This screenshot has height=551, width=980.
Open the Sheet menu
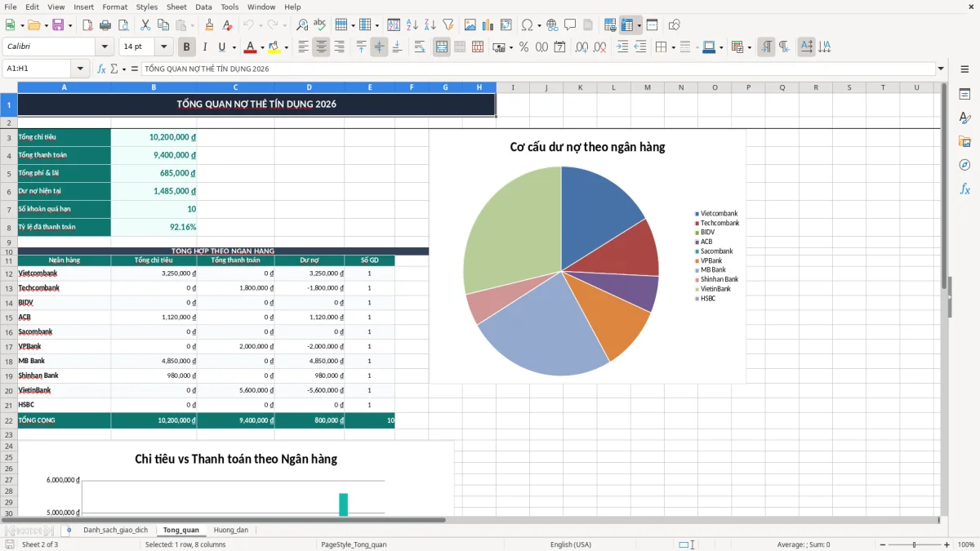click(x=176, y=7)
